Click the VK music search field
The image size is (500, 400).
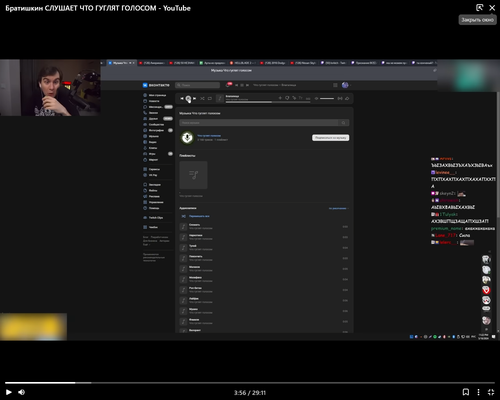click(264, 123)
